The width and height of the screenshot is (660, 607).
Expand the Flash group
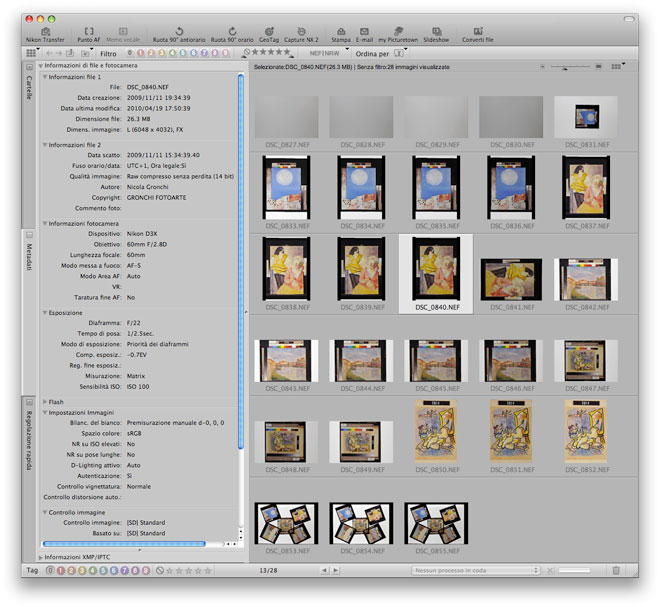tap(45, 402)
